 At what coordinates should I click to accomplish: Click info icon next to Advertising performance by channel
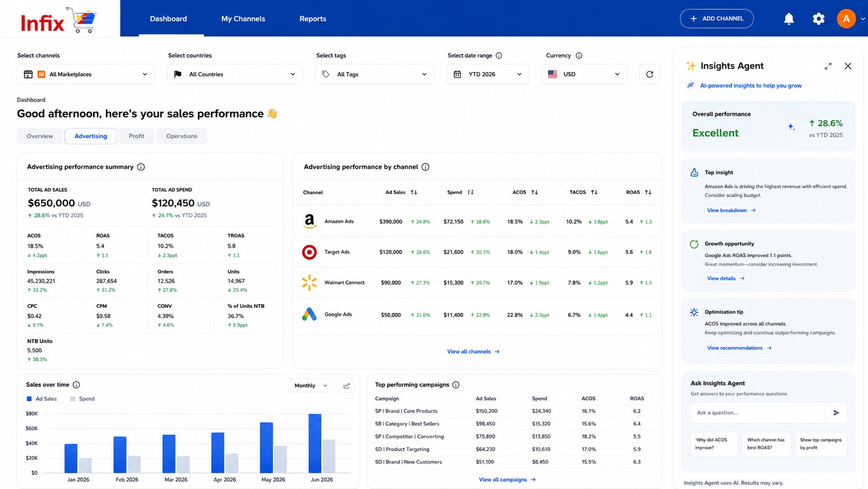[x=425, y=167]
